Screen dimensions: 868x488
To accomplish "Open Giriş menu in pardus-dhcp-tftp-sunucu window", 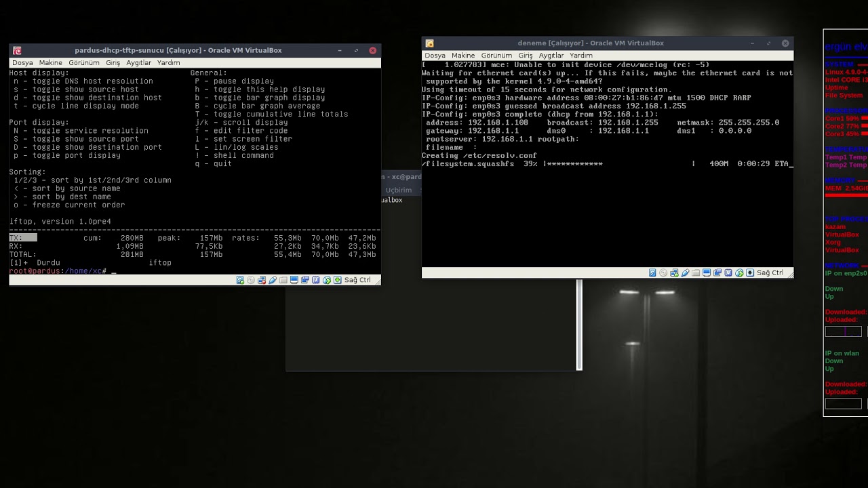I will click(x=113, y=62).
